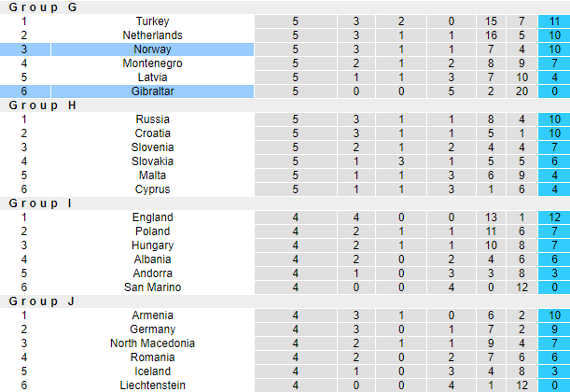Open Armenia team entry
The width and height of the screenshot is (570, 392).
[152, 315]
